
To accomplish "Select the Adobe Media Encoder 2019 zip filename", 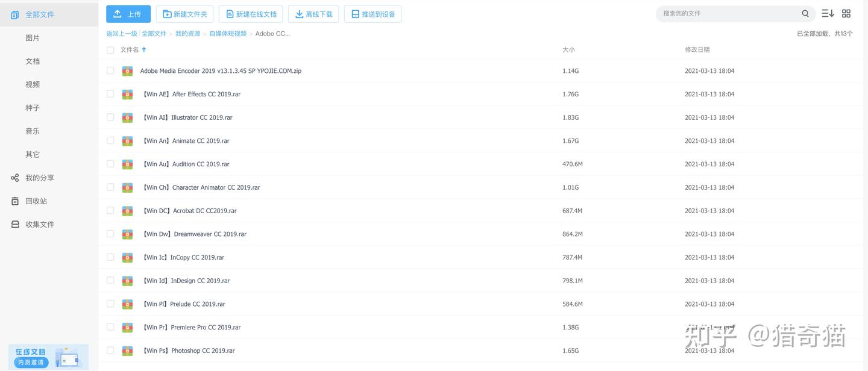I will coord(221,70).
